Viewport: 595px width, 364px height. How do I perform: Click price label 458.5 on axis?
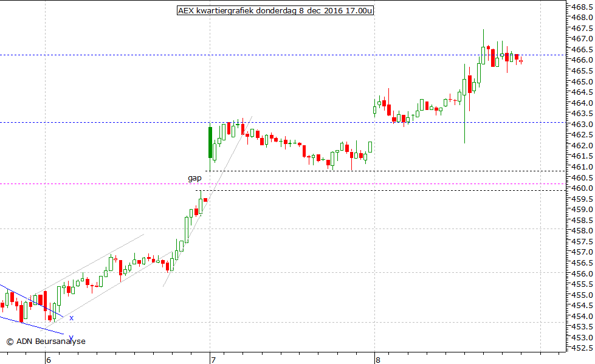[x=582, y=220]
